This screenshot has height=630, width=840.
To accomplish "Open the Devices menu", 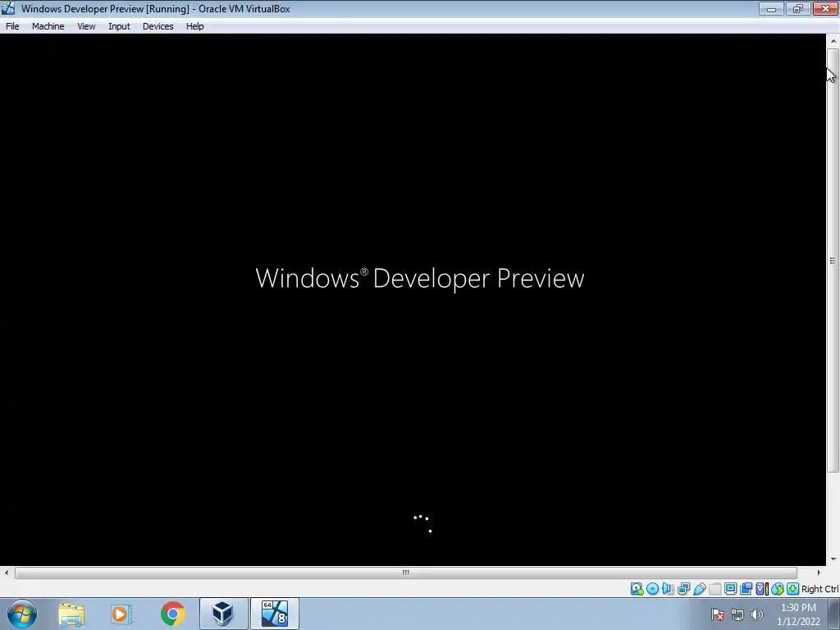I will 157,26.
